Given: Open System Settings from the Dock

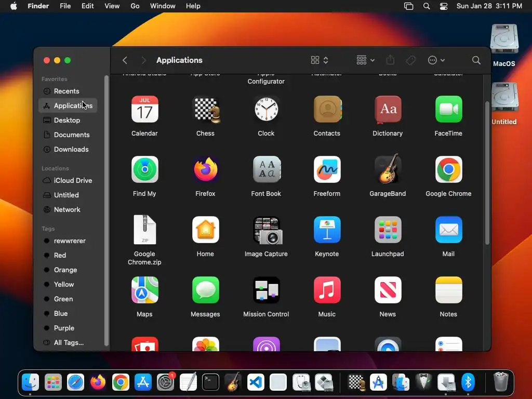Looking at the screenshot, I should pyautogui.click(x=166, y=383).
